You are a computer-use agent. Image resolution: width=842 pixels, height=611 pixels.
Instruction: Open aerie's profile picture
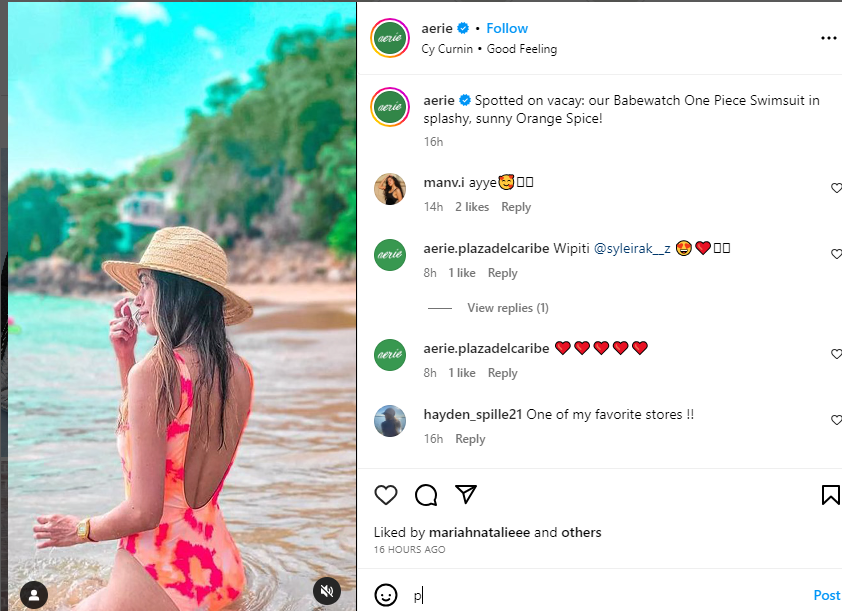pos(389,38)
